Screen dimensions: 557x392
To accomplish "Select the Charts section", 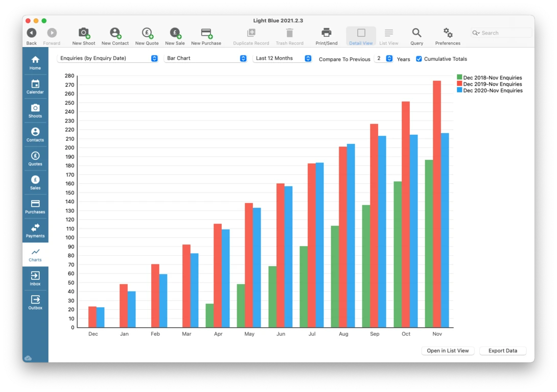I will pyautogui.click(x=35, y=255).
